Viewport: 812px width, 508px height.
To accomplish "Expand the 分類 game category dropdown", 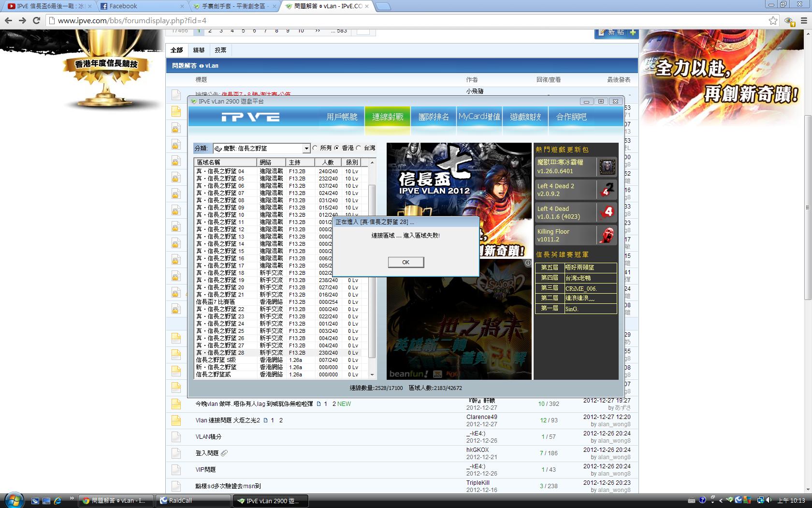I will pyautogui.click(x=306, y=149).
